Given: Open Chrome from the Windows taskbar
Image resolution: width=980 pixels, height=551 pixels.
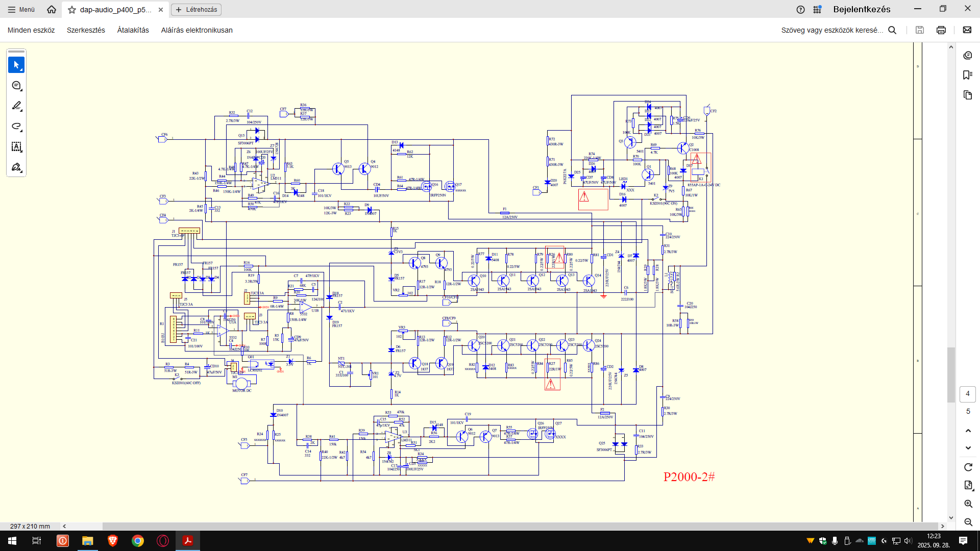Looking at the screenshot, I should [137, 541].
